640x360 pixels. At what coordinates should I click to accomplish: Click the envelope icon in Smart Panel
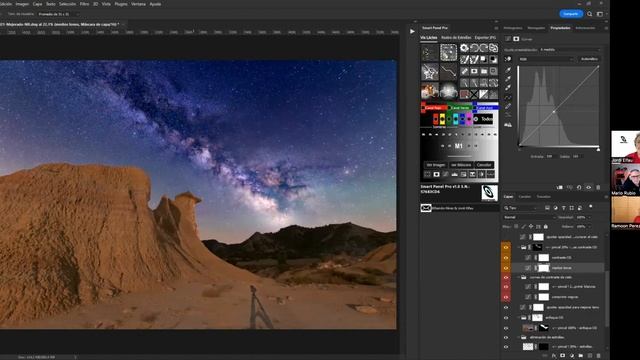[426, 208]
